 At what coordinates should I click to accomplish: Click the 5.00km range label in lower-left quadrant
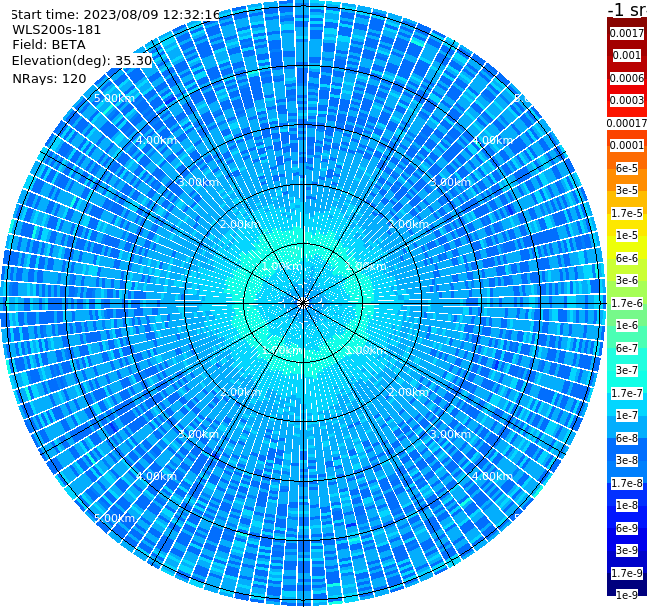click(114, 518)
